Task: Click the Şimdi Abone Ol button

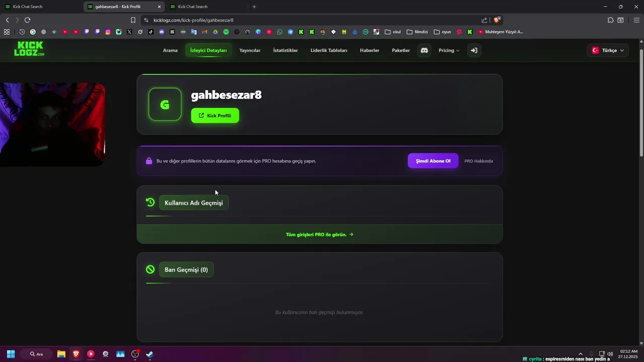Action: pyautogui.click(x=433, y=161)
